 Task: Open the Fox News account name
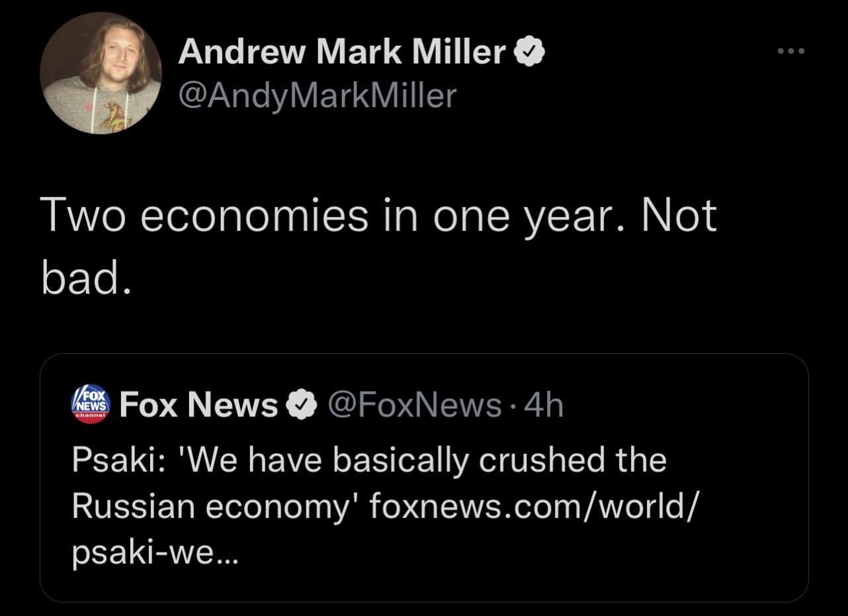tap(199, 406)
